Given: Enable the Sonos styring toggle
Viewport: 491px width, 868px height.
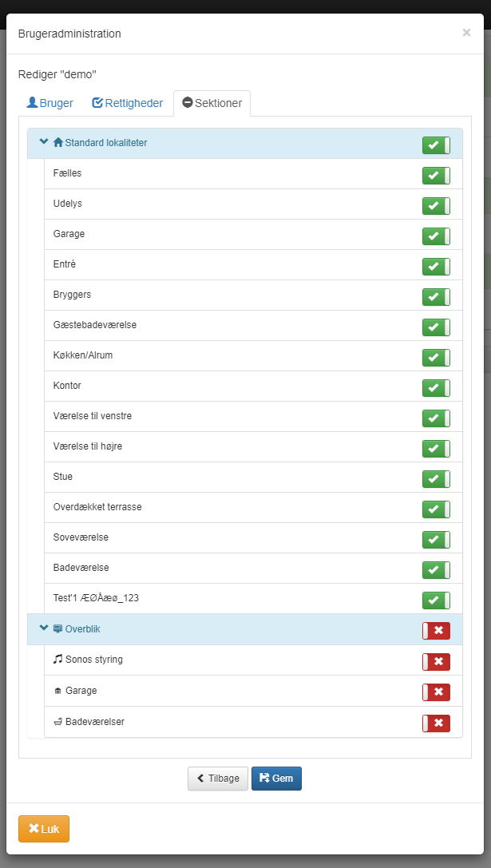Looking at the screenshot, I should coord(436,661).
